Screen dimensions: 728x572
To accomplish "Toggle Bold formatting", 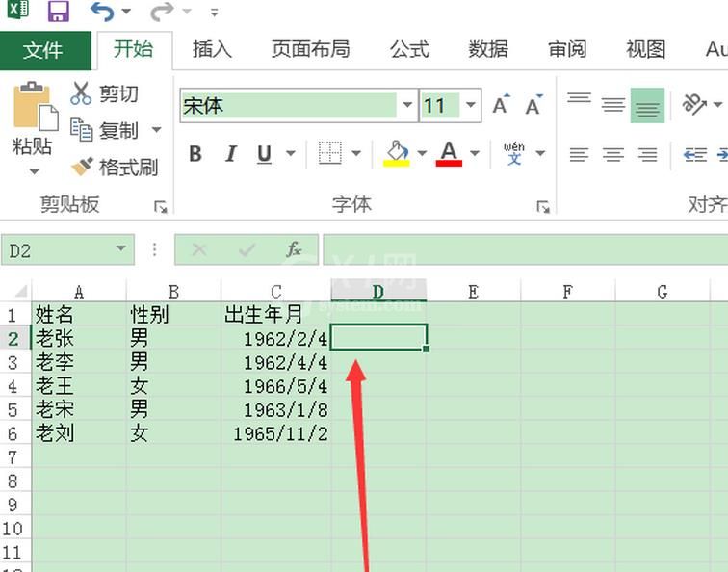I will [x=195, y=154].
